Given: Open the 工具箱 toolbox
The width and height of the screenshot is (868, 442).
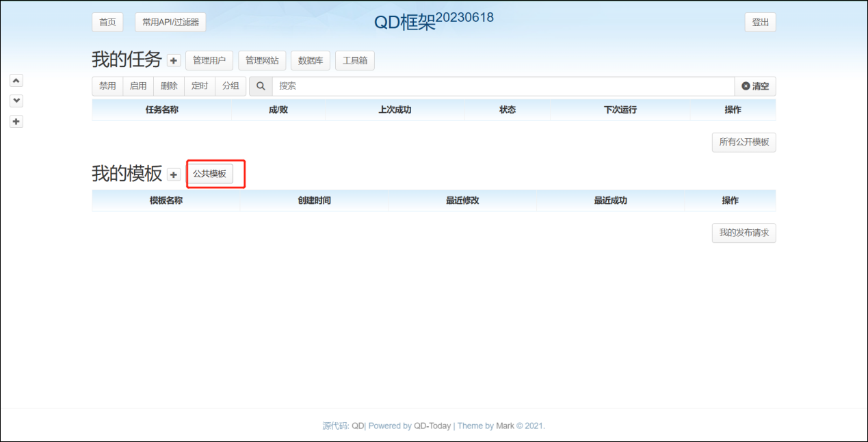Looking at the screenshot, I should (354, 60).
